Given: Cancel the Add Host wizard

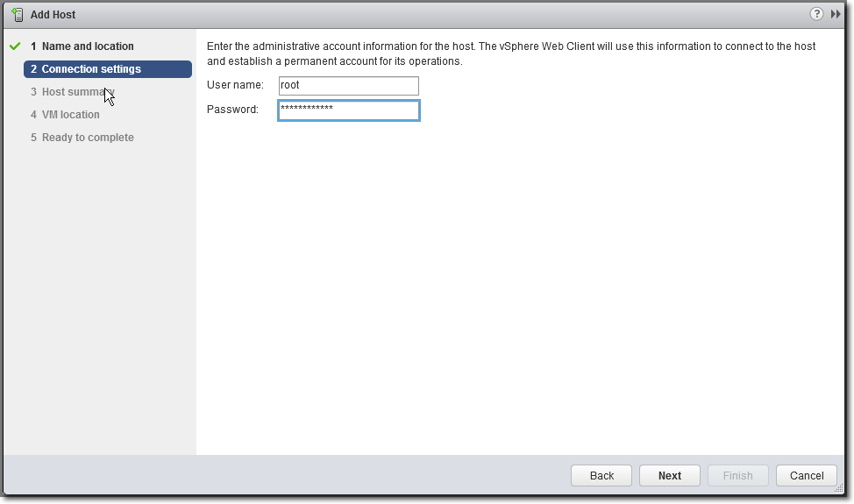Looking at the screenshot, I should coord(807,475).
